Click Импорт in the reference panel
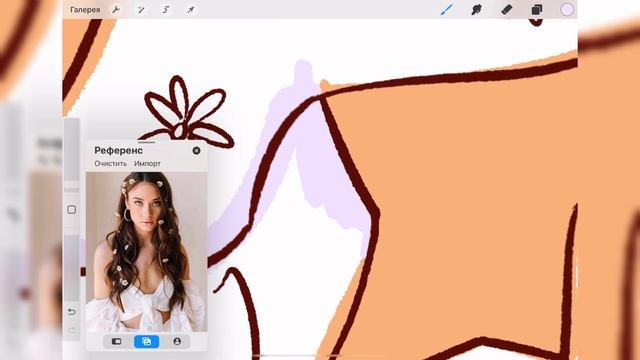Viewport: 640px width, 360px height. pyautogui.click(x=147, y=163)
